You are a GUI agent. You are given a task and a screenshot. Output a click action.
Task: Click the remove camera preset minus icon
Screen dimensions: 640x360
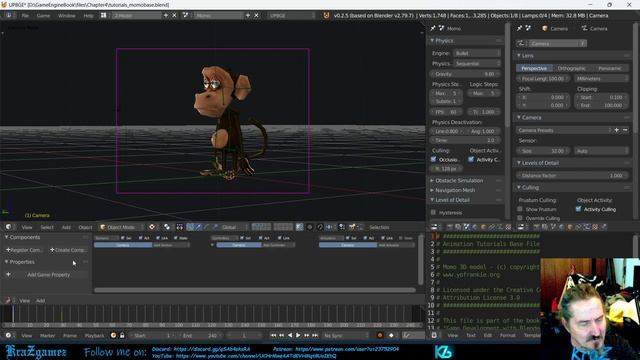tap(625, 130)
